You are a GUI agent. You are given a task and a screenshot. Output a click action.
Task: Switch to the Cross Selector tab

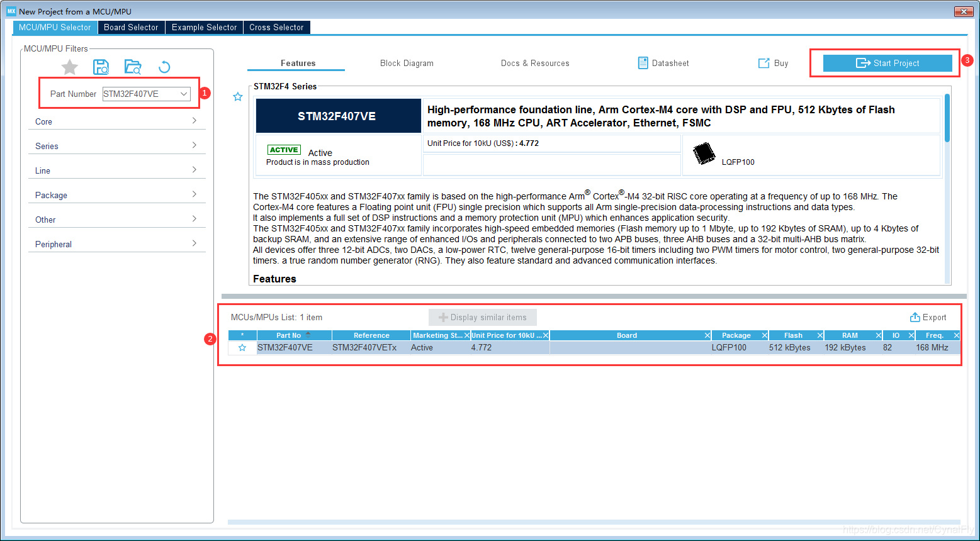click(276, 27)
